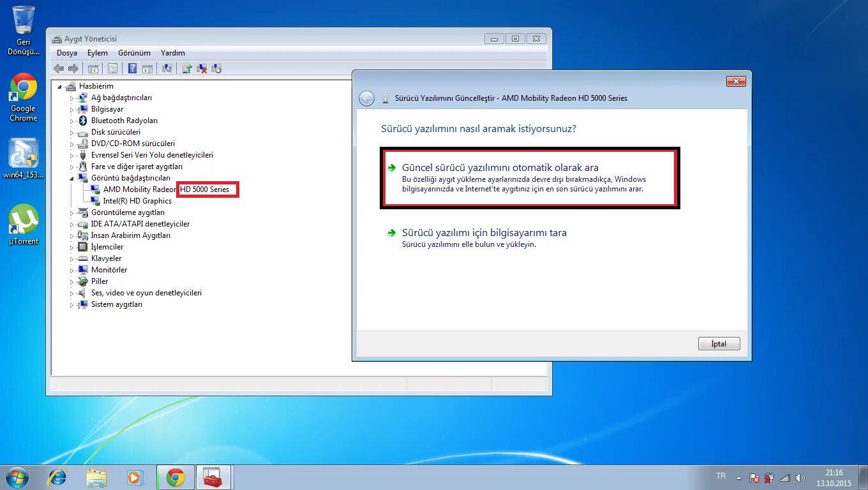This screenshot has width=868, height=490.
Task: Scan for hardware changes via toolbar icon
Action: coord(167,68)
